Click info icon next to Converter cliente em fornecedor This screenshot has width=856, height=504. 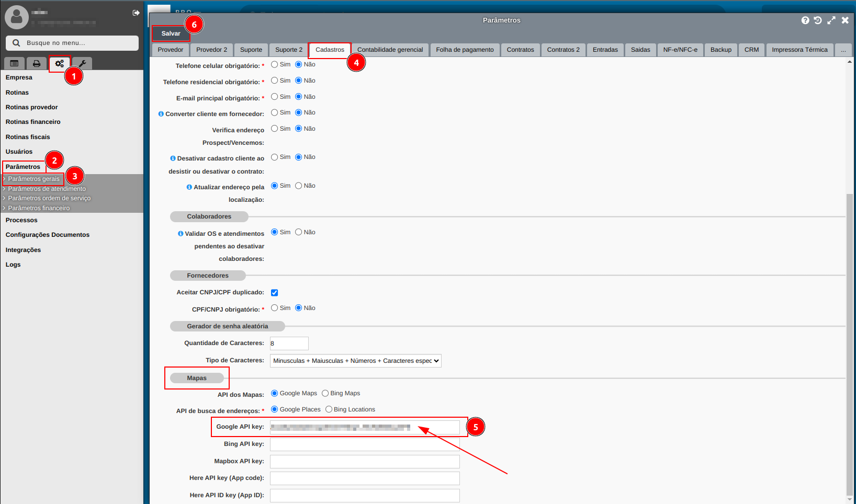pos(161,114)
